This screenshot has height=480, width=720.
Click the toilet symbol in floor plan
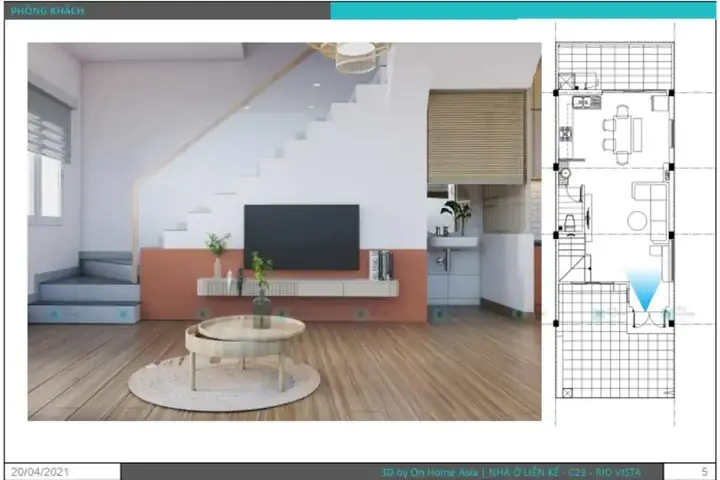569,224
